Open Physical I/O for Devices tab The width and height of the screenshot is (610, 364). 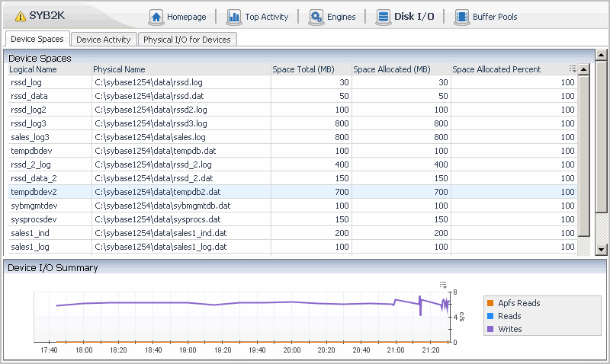pos(188,40)
